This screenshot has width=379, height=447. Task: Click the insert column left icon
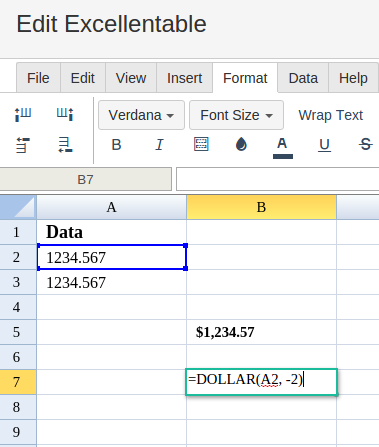[x=23, y=115]
